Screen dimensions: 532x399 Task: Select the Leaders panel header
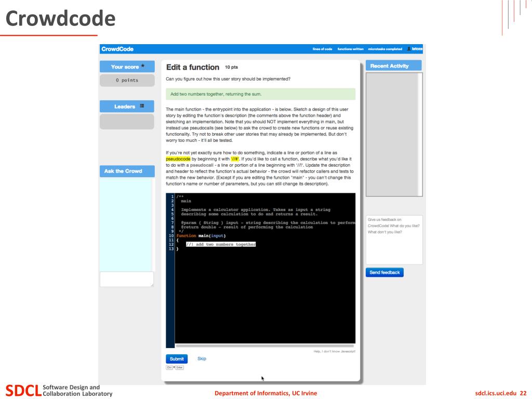[127, 106]
